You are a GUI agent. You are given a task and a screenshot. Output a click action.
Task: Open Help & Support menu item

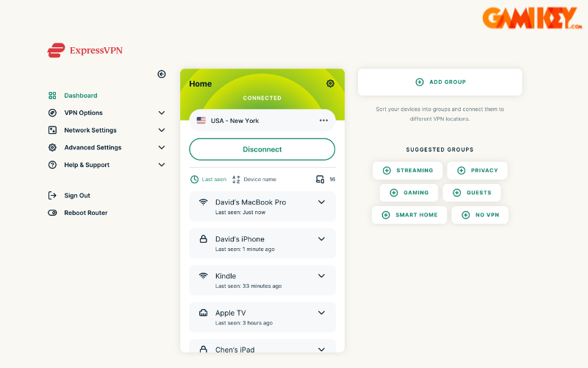tap(87, 164)
